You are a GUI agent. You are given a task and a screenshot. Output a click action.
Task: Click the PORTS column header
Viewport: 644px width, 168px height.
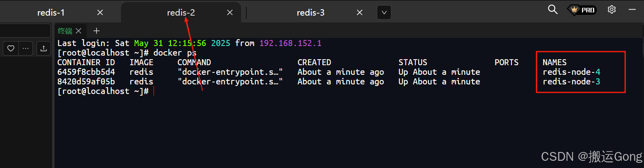point(507,62)
